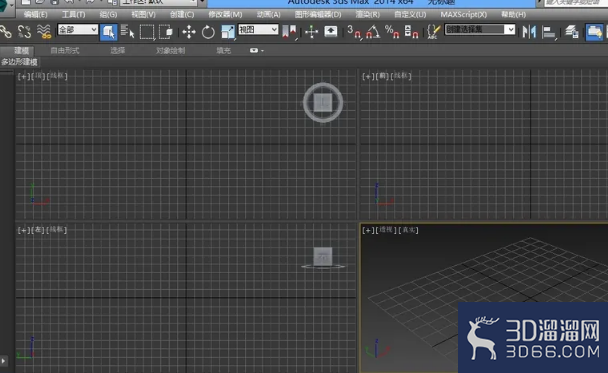Image resolution: width=608 pixels, height=373 pixels.
Task: Open the [线框] shading menu in Left viewport
Action: coord(57,230)
